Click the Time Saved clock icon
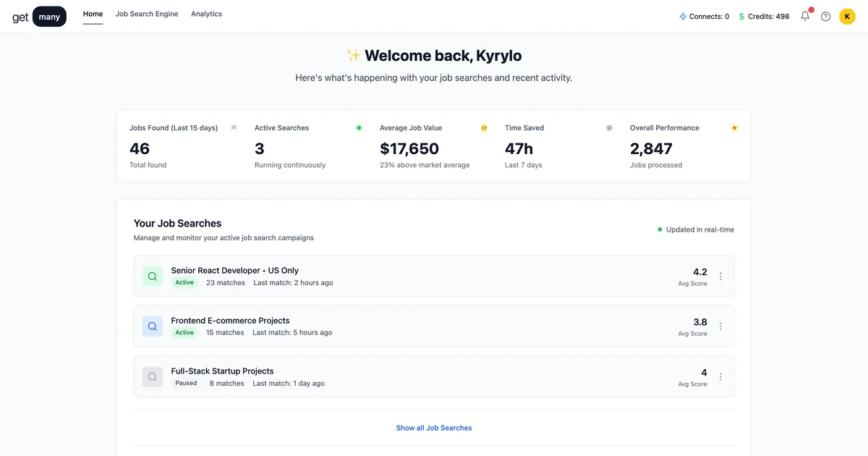The width and height of the screenshot is (868, 456). point(609,127)
